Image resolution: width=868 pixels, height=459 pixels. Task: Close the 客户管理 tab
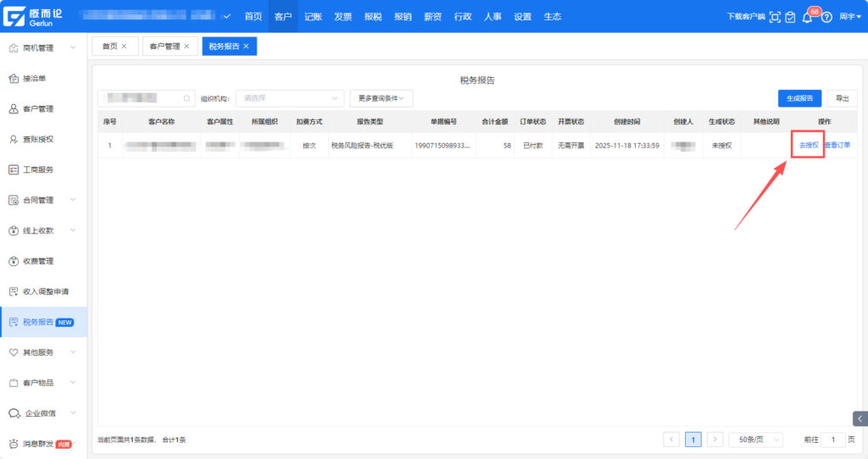[187, 47]
